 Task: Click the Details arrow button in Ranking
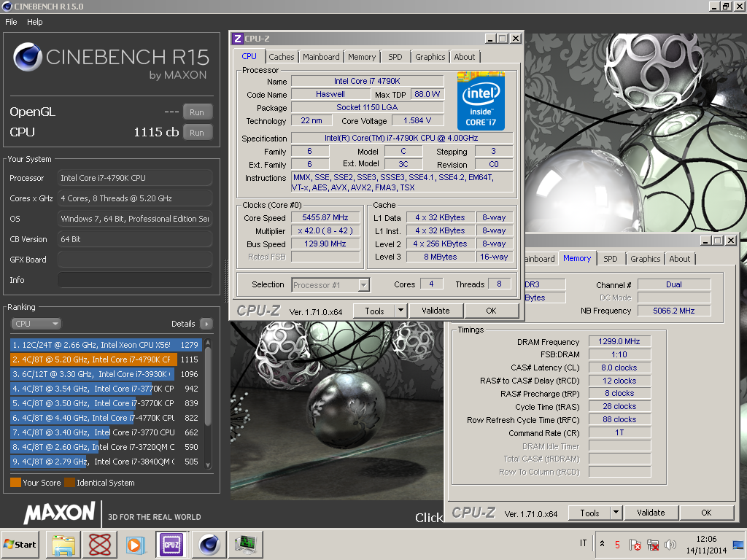(206, 324)
